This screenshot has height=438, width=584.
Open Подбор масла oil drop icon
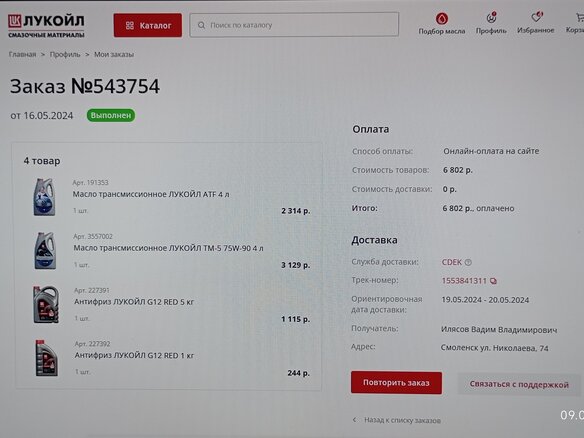[x=442, y=18]
